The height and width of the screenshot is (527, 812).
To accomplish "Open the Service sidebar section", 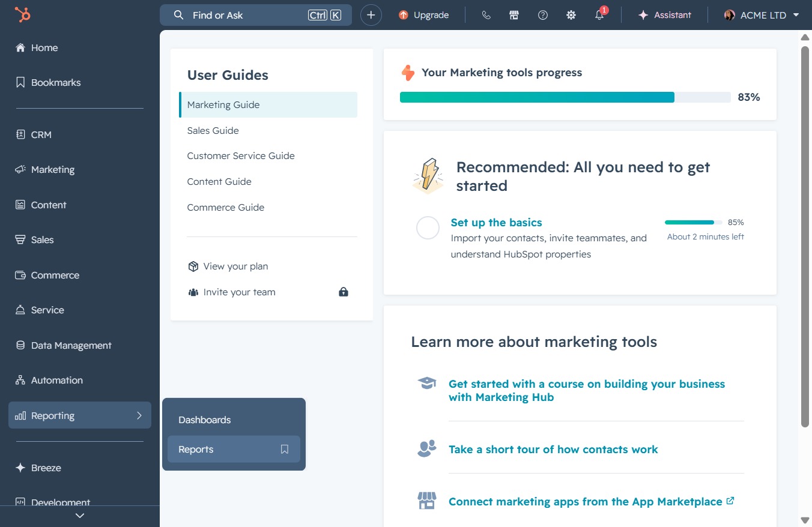I will [x=80, y=310].
